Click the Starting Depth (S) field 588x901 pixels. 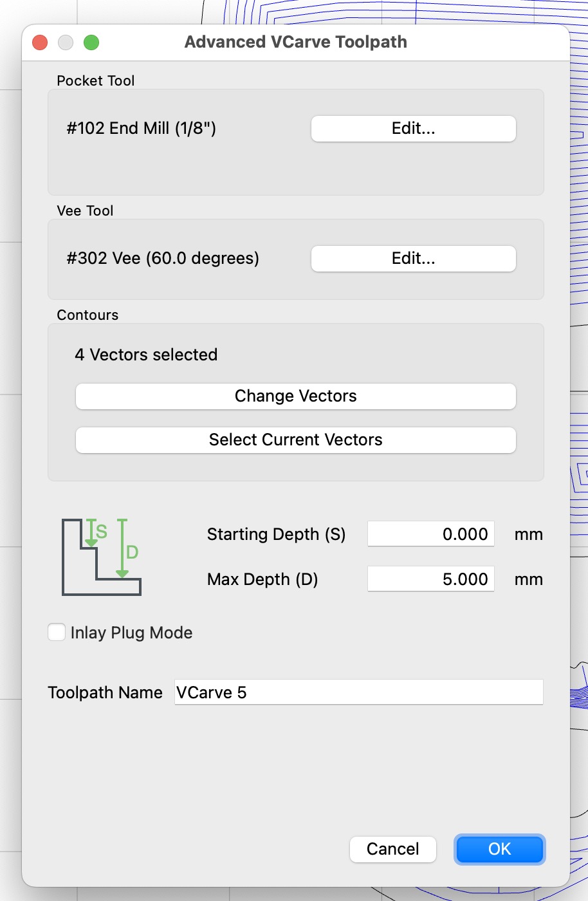pyautogui.click(x=431, y=534)
